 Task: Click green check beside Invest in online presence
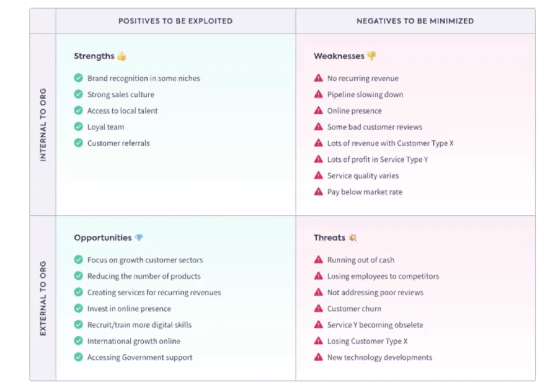79,309
